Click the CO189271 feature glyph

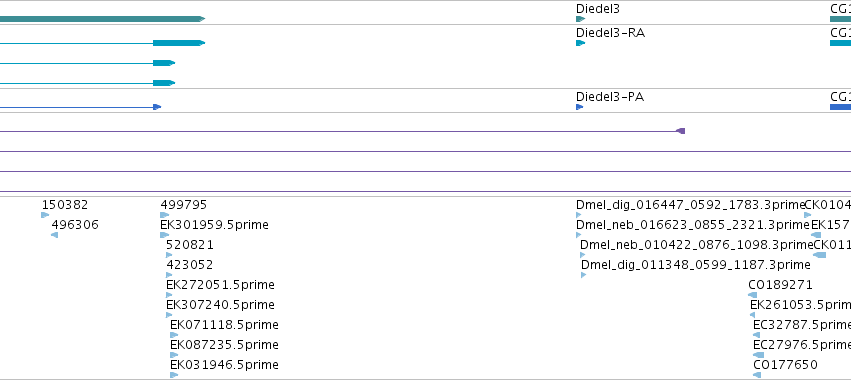(752, 295)
